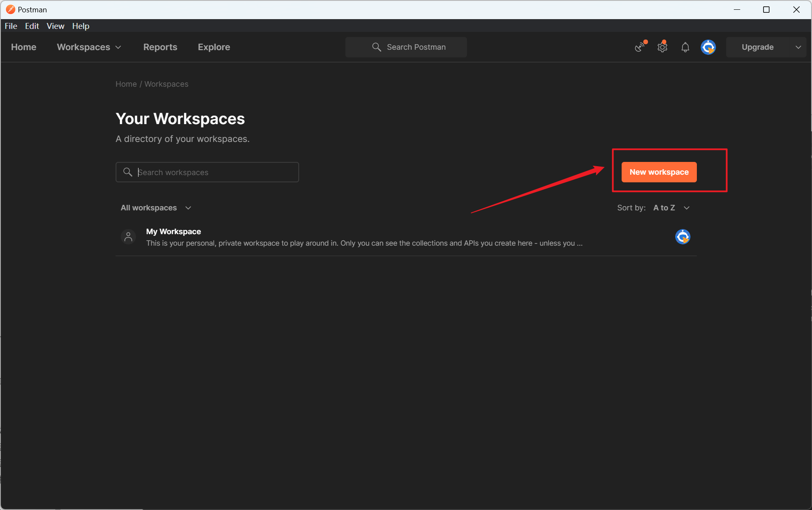Open the File menu
The height and width of the screenshot is (510, 812).
(x=11, y=26)
